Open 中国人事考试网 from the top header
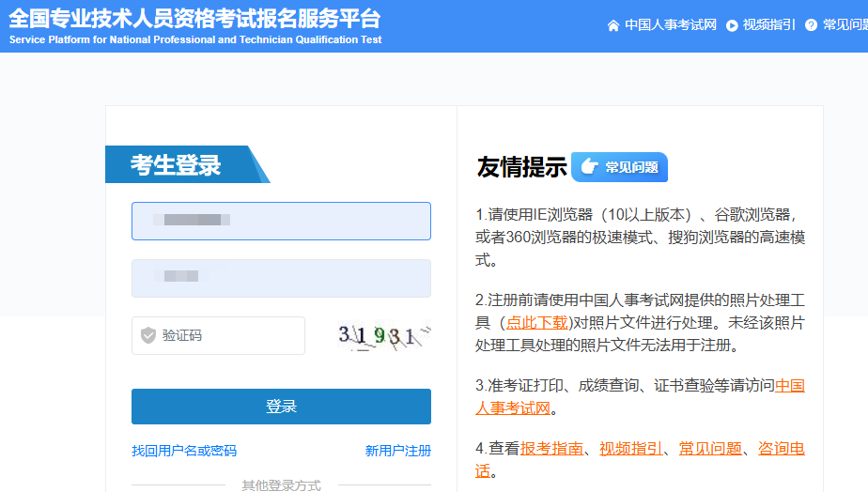 tap(671, 25)
